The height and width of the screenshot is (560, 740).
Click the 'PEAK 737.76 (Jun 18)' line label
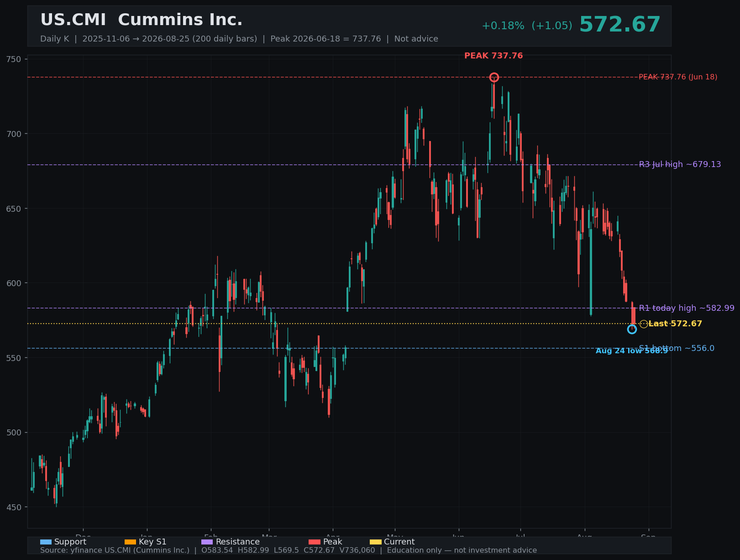[x=678, y=77]
